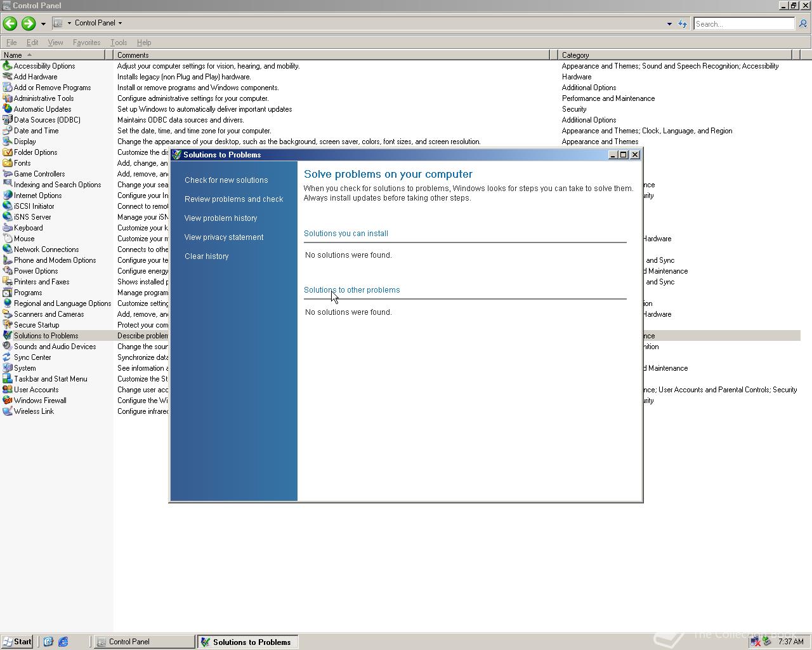812x650 pixels.
Task: Click the Power Options icon
Action: 7,271
